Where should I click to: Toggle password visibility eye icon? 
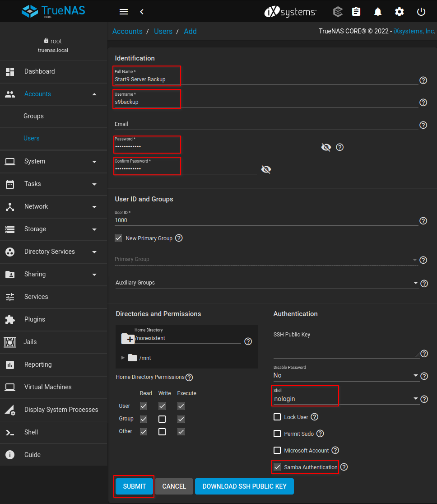(x=326, y=147)
